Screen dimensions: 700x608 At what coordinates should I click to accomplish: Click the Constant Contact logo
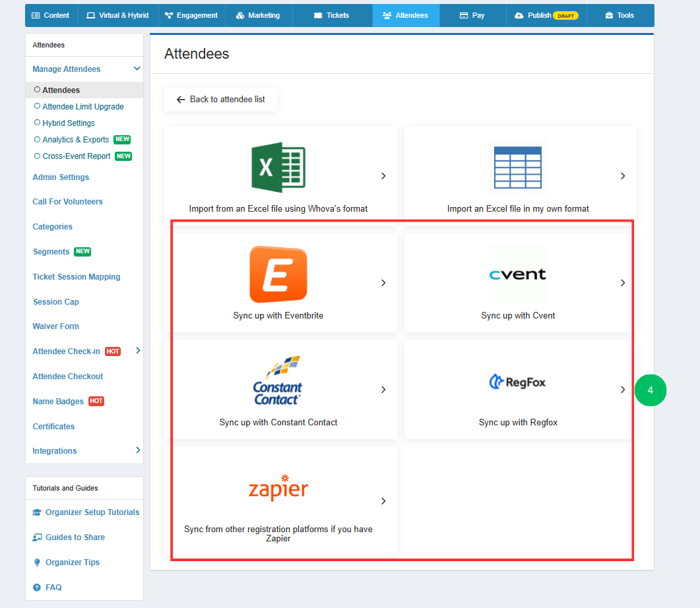[x=278, y=380]
